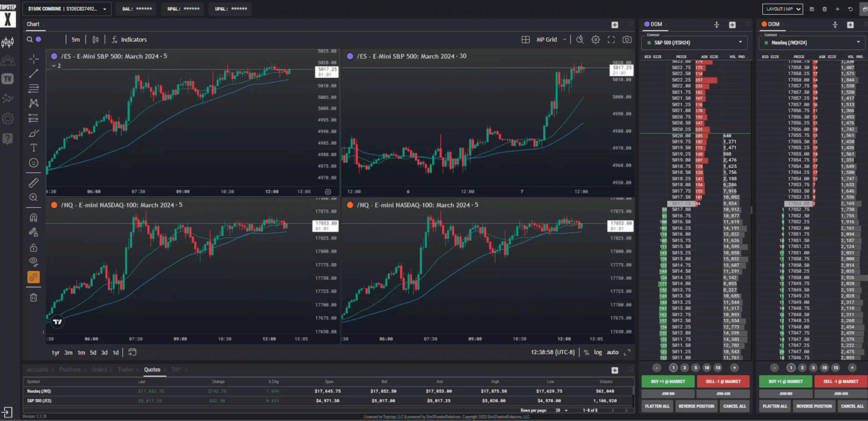Select quantity 10 in Nasdaq DOM

point(824,367)
